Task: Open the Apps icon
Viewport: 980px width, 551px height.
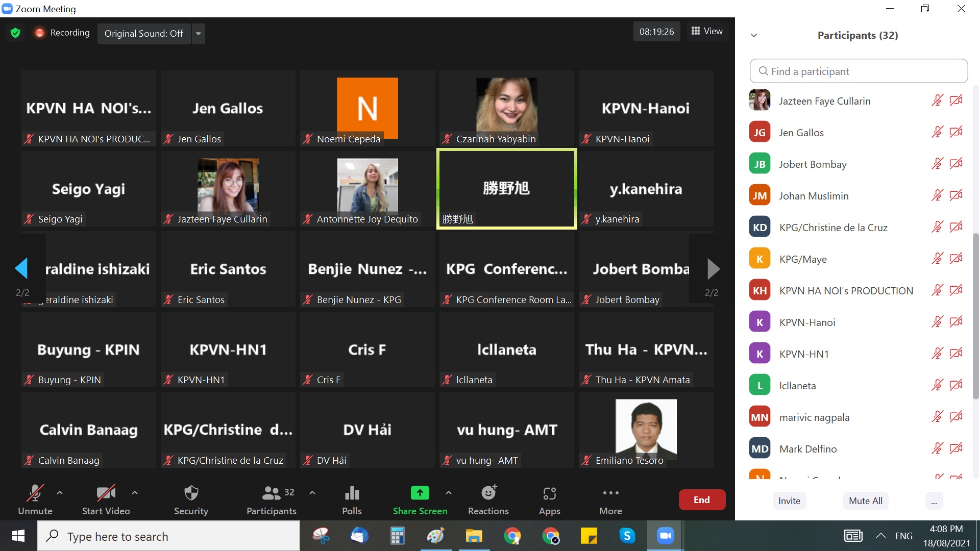Action: 549,493
